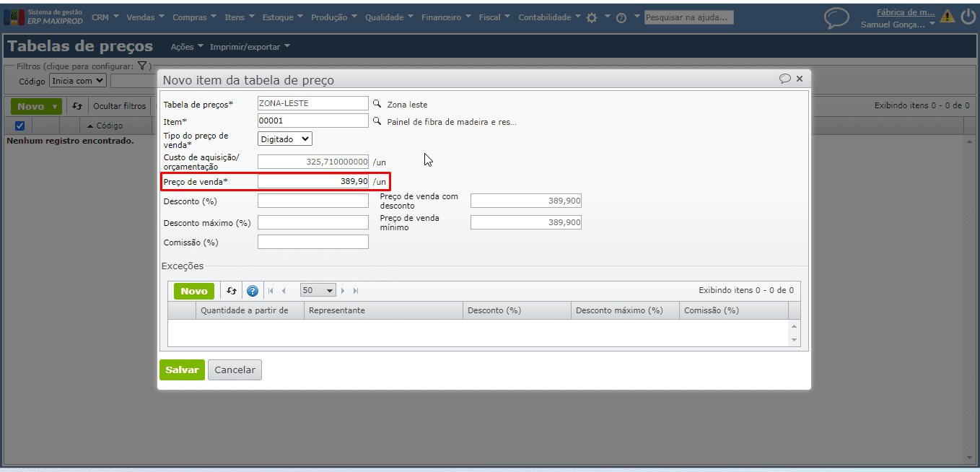Sort by Representante column header

(383, 310)
